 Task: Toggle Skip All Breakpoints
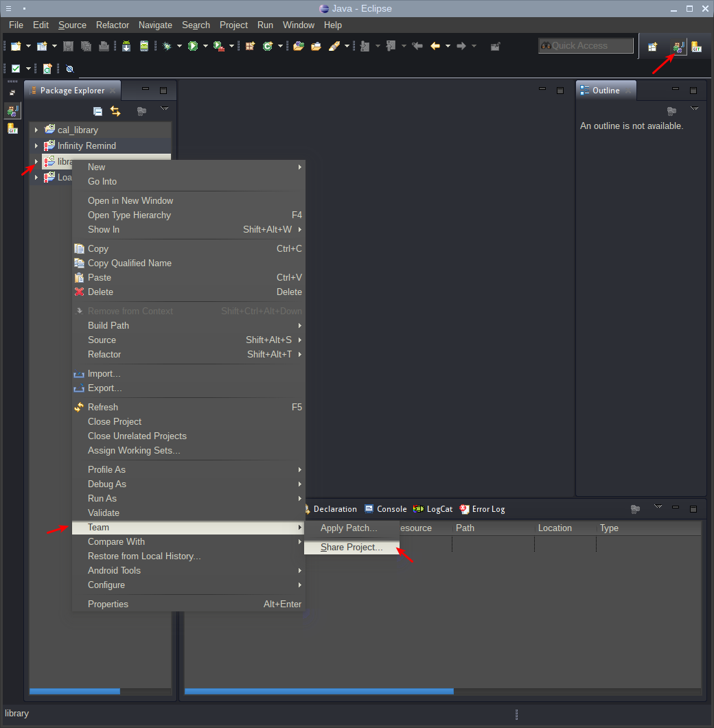[x=69, y=68]
